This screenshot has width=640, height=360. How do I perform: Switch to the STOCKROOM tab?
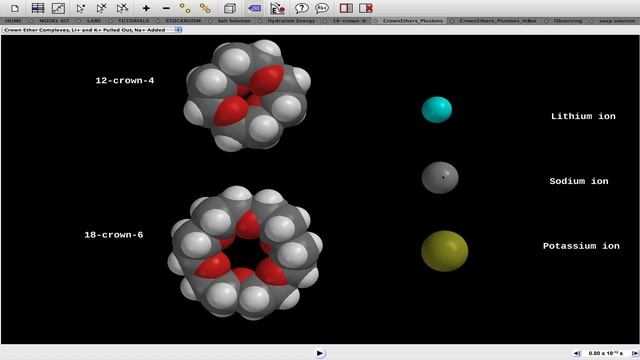[183, 20]
